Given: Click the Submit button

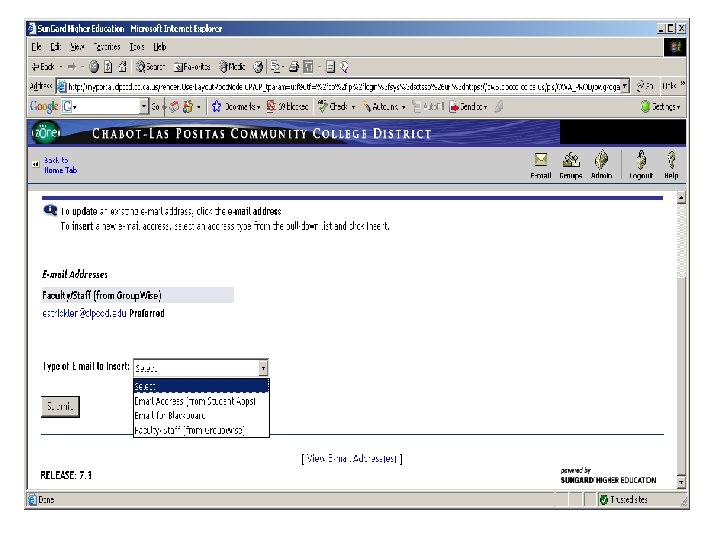Looking at the screenshot, I should coord(60,407).
